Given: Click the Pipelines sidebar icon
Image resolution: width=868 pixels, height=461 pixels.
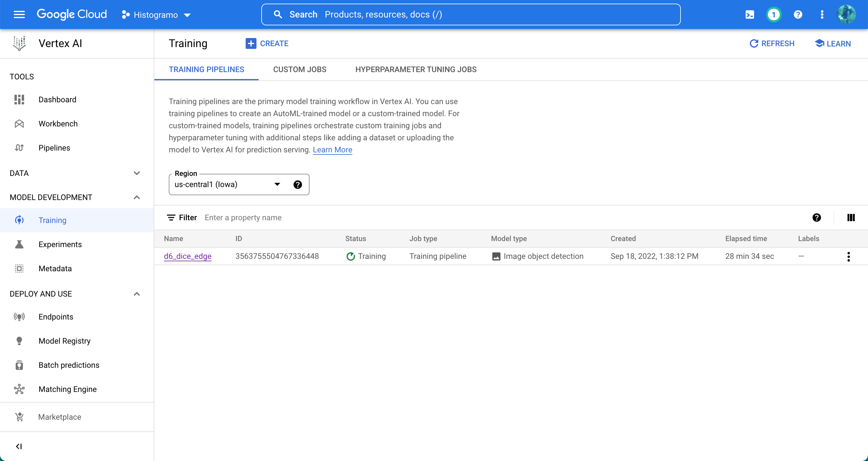Looking at the screenshot, I should [20, 148].
